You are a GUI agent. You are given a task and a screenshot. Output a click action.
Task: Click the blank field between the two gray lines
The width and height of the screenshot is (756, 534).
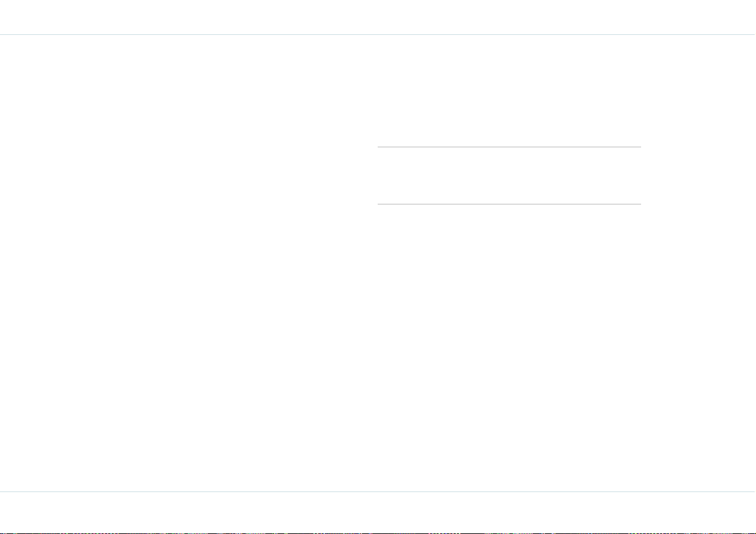click(509, 176)
